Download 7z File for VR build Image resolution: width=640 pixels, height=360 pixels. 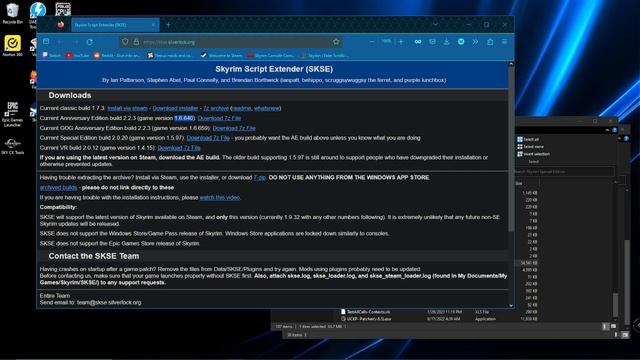pyautogui.click(x=179, y=148)
